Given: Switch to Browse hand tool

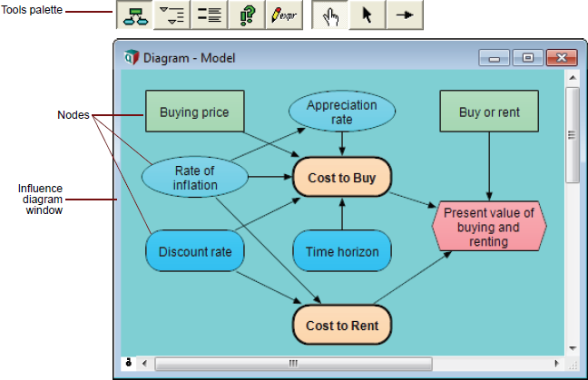Looking at the screenshot, I should pos(330,15).
